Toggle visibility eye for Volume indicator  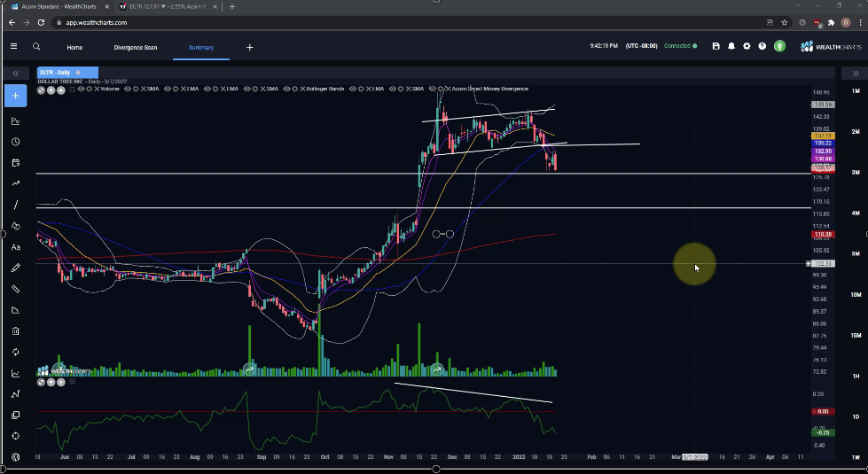[81, 89]
